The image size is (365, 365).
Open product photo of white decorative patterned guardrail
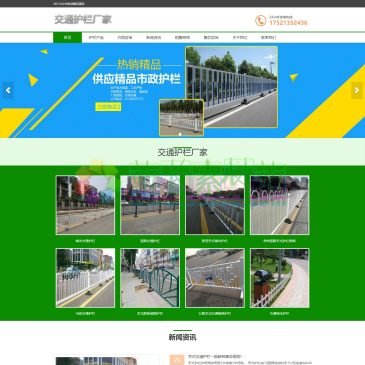215,278
